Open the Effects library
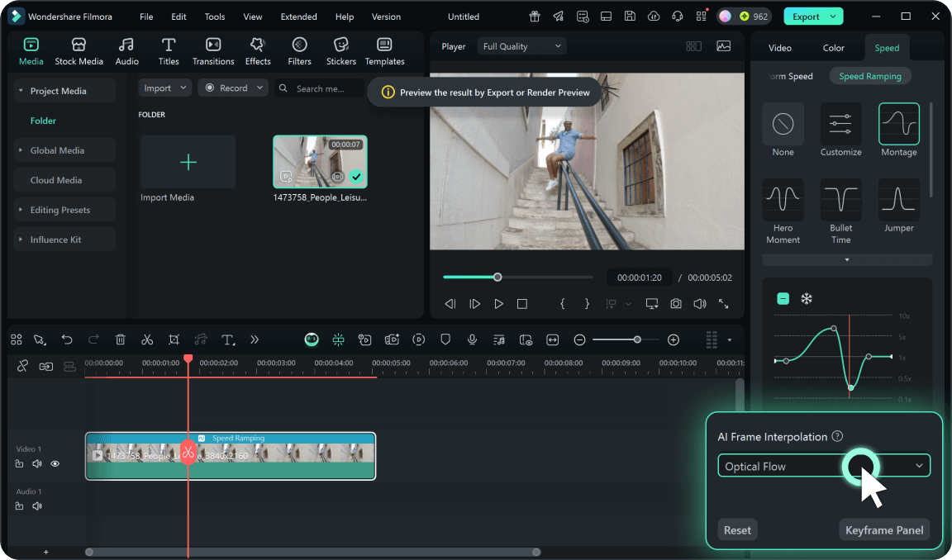 (x=258, y=51)
